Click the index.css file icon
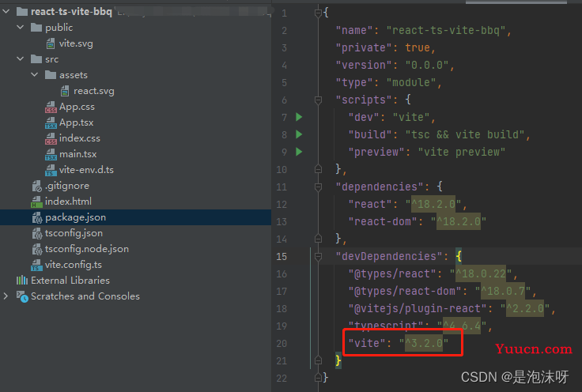 tap(51, 138)
